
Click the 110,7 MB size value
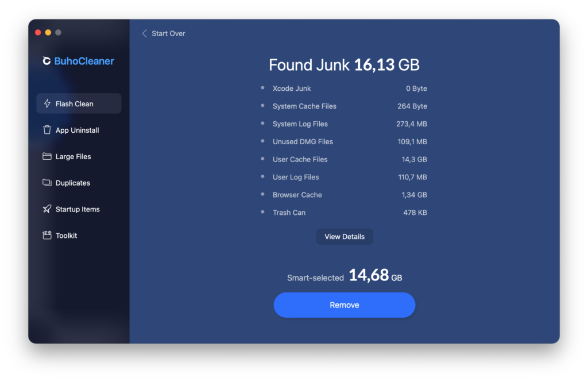point(412,177)
